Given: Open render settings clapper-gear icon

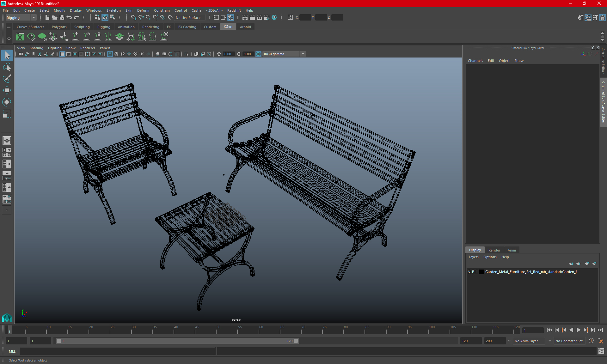Looking at the screenshot, I should coord(267,18).
